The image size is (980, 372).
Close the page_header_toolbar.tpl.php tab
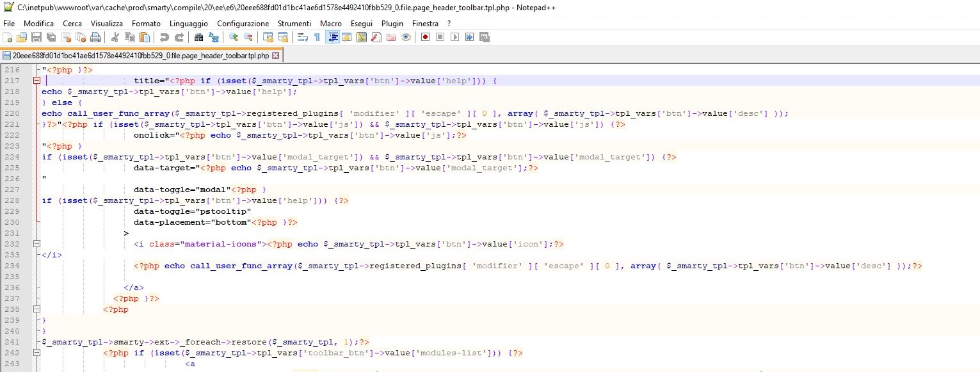click(x=276, y=56)
